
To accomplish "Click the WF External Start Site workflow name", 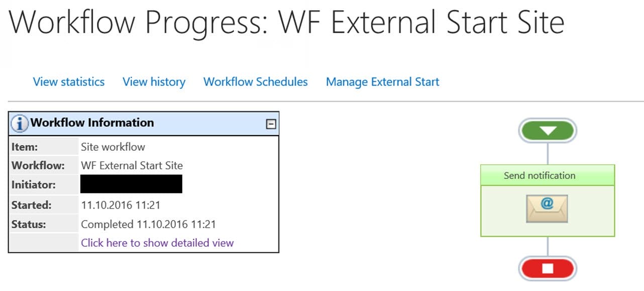I will tap(132, 165).
